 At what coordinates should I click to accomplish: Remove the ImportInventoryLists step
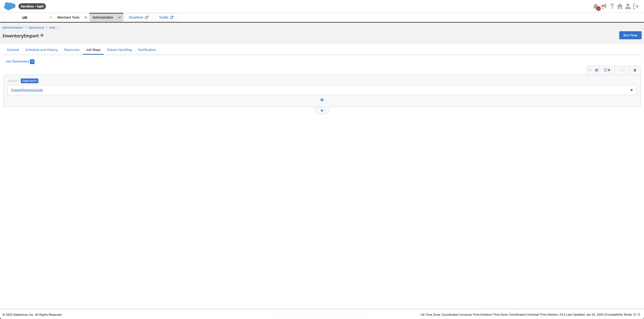click(632, 90)
